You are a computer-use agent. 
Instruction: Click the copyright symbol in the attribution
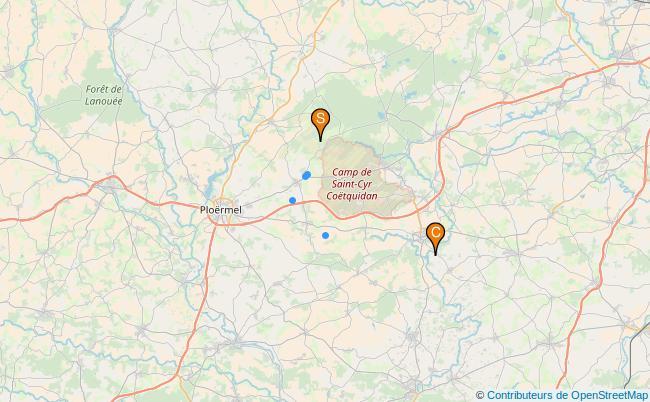point(480,395)
